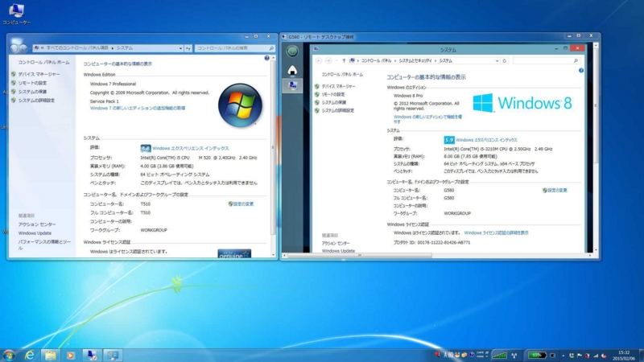Open Windows ライセンス認証の詳細を表示 link

(496, 232)
